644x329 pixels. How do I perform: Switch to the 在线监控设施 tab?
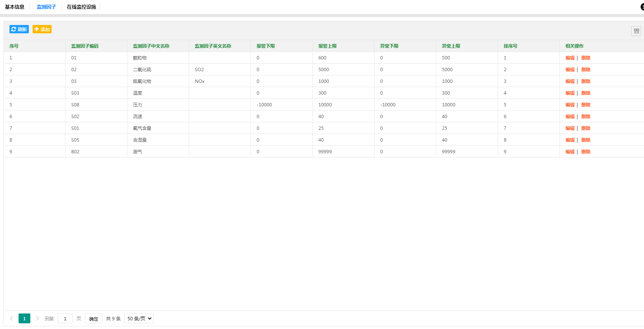(81, 7)
